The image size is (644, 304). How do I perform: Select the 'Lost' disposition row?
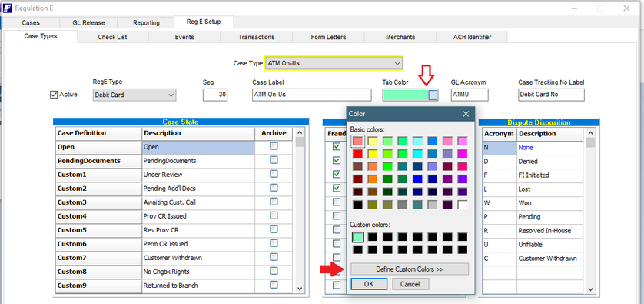click(533, 189)
